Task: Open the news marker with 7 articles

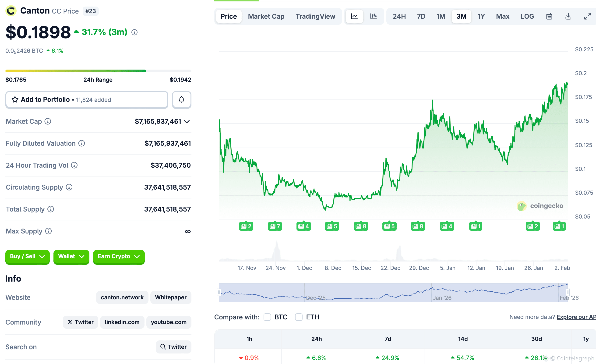Action: click(x=275, y=226)
